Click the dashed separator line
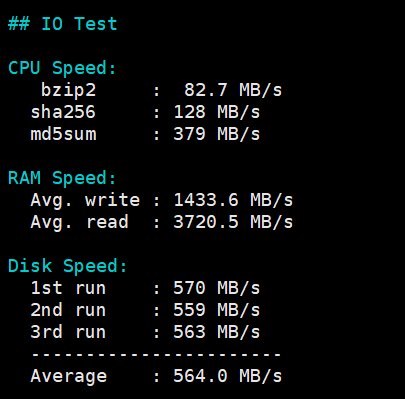The width and height of the screenshot is (405, 399). (156, 354)
